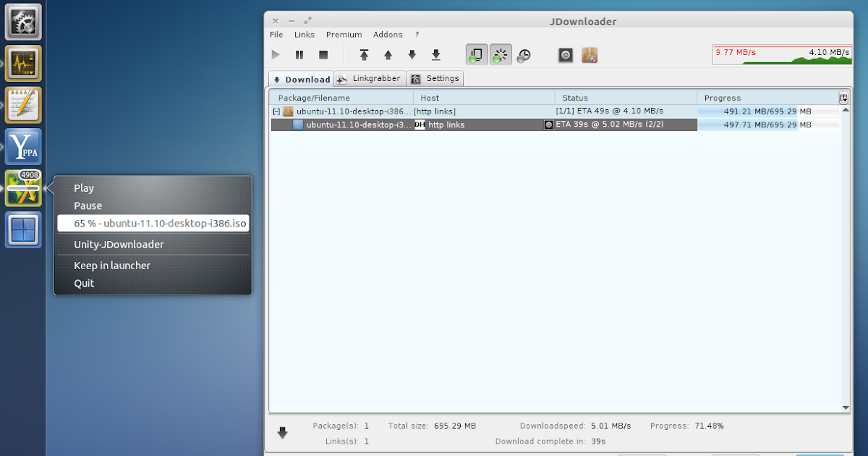Open the JDownloader settings gear icon

565,54
